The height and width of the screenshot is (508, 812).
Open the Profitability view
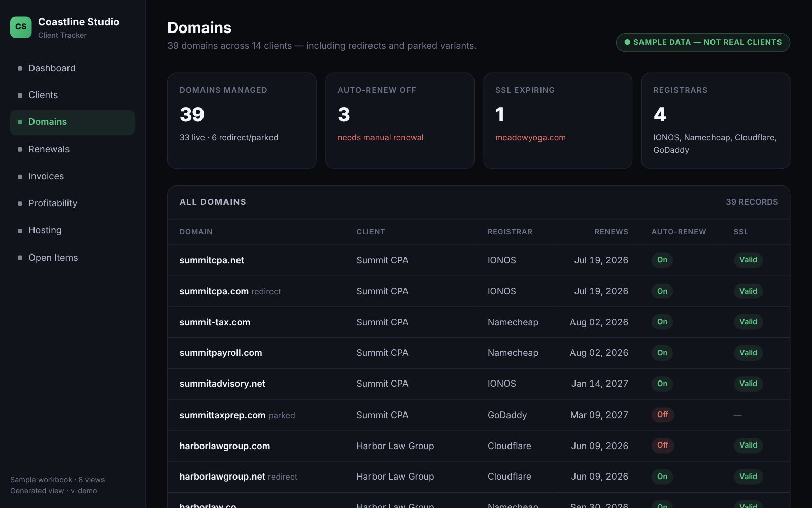click(x=73, y=203)
